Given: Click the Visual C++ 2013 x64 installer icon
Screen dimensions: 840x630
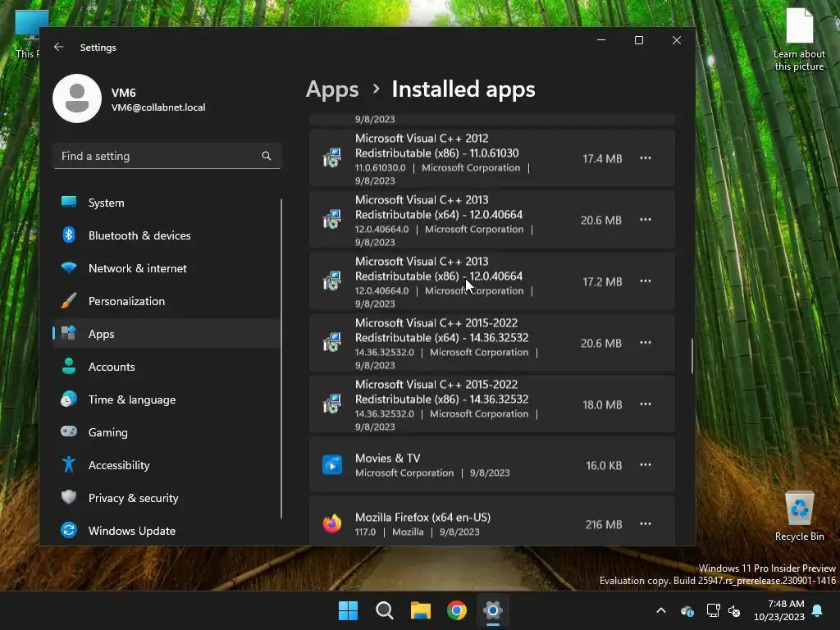Looking at the screenshot, I should (332, 220).
